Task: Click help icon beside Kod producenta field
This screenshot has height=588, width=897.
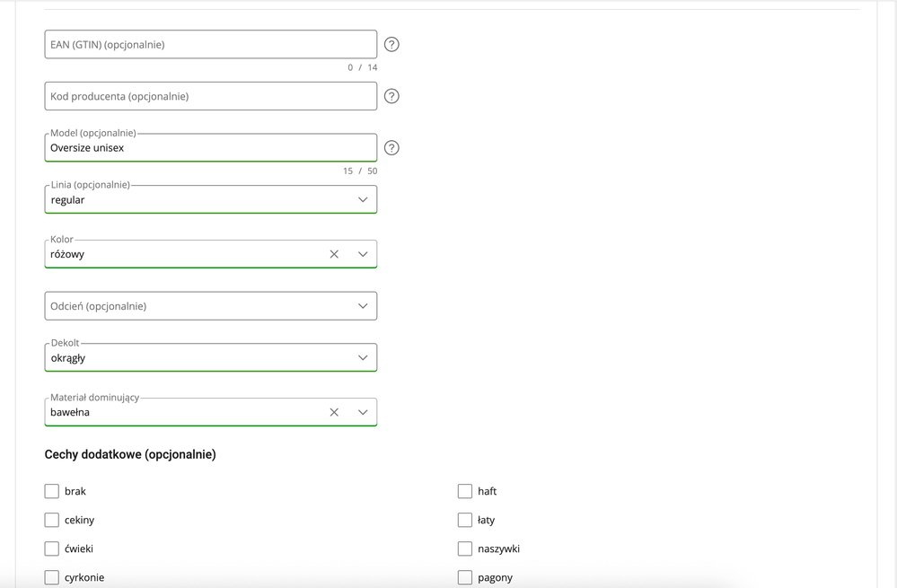Action: coord(391,96)
